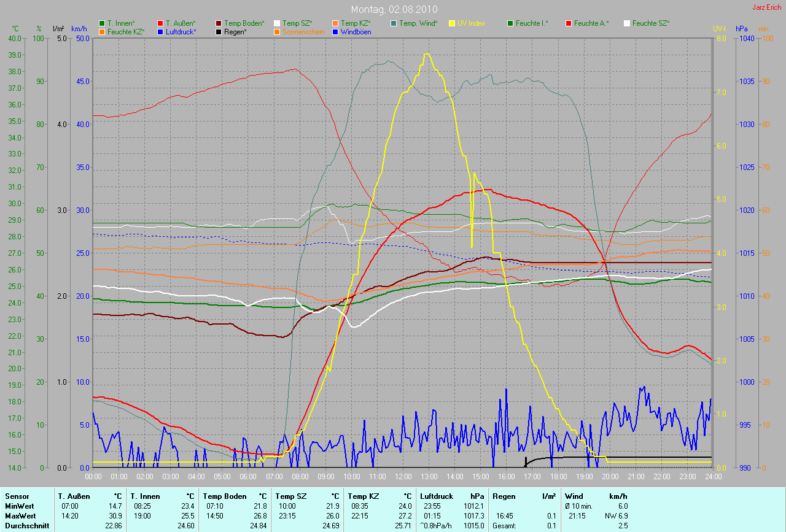Click the UV Index yellow legend square
This screenshot has width=786, height=532.
coord(452,23)
